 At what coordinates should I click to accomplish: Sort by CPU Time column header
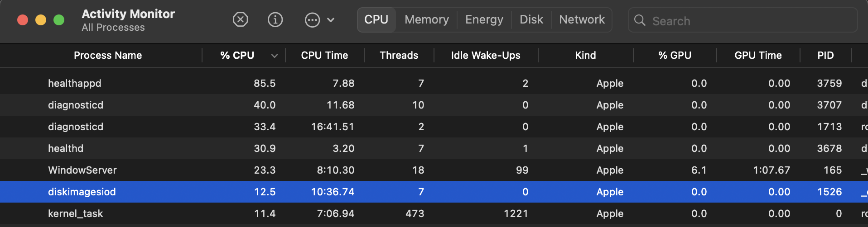pyautogui.click(x=324, y=56)
